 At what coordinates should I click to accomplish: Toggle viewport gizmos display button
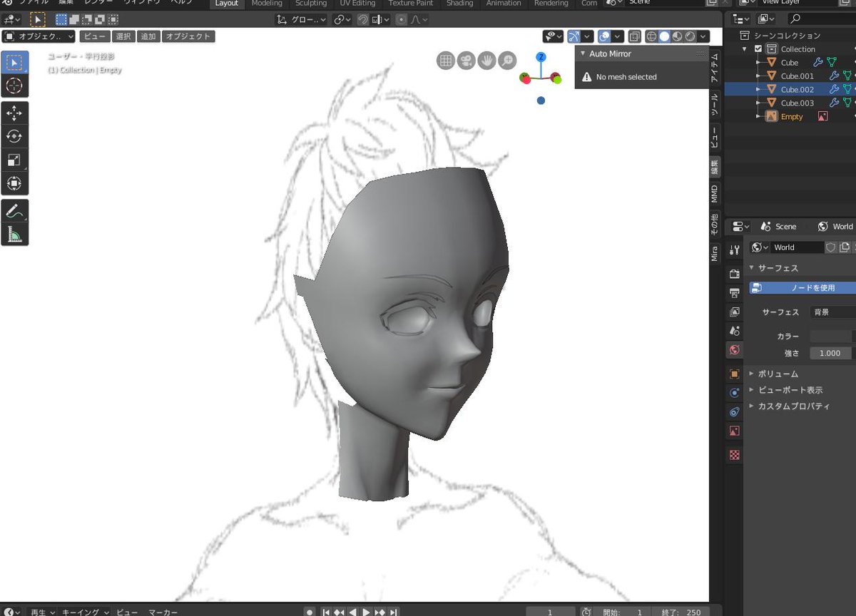click(x=574, y=36)
